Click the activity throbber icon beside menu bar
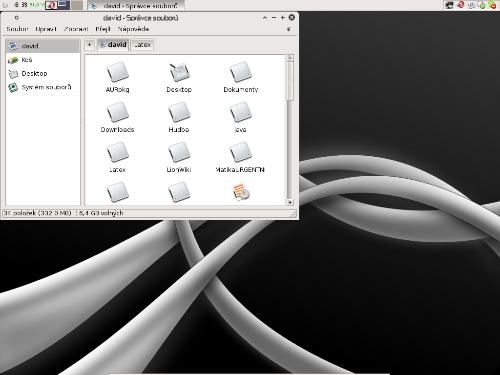 (x=289, y=29)
